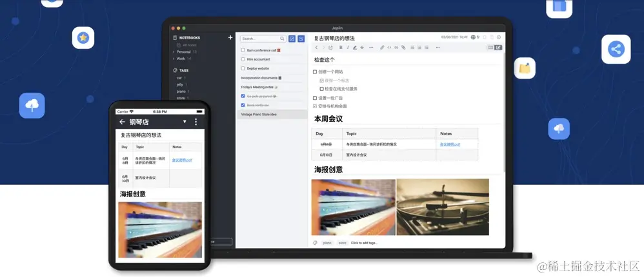
Task: Check the '8am conference call' to-do
Action: coord(243,50)
